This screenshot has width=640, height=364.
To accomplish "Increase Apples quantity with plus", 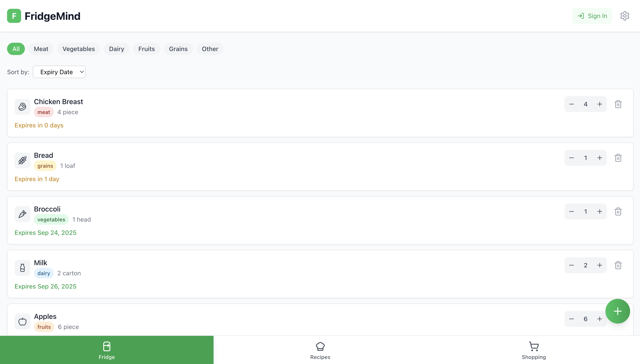I will 599,319.
